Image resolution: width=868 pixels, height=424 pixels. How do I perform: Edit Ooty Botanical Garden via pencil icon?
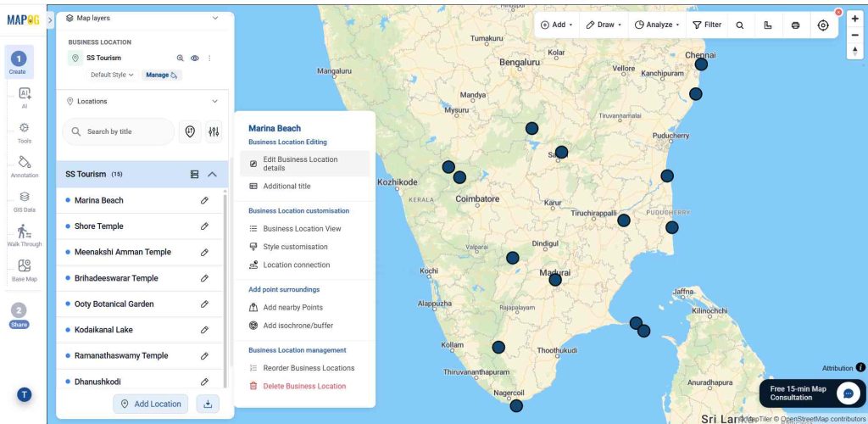tap(204, 304)
